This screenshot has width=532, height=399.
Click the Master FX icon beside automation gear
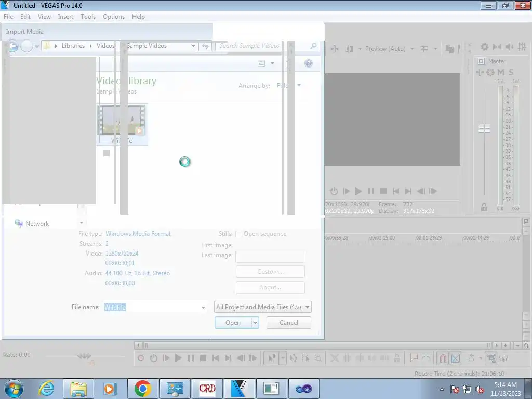pos(480,72)
